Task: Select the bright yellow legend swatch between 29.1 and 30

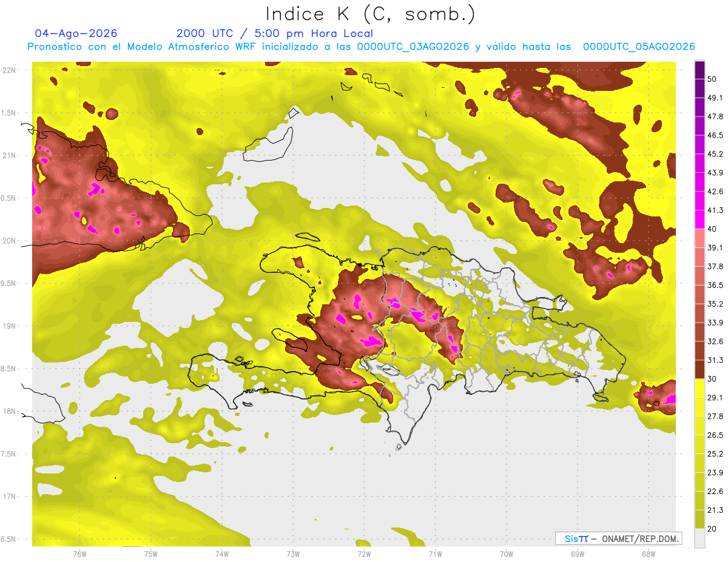Action: pos(699,388)
